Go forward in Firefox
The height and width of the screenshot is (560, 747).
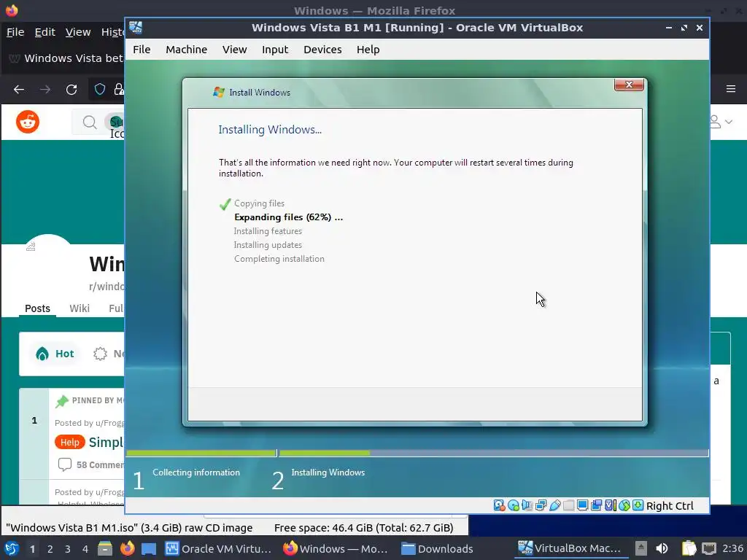45,90
